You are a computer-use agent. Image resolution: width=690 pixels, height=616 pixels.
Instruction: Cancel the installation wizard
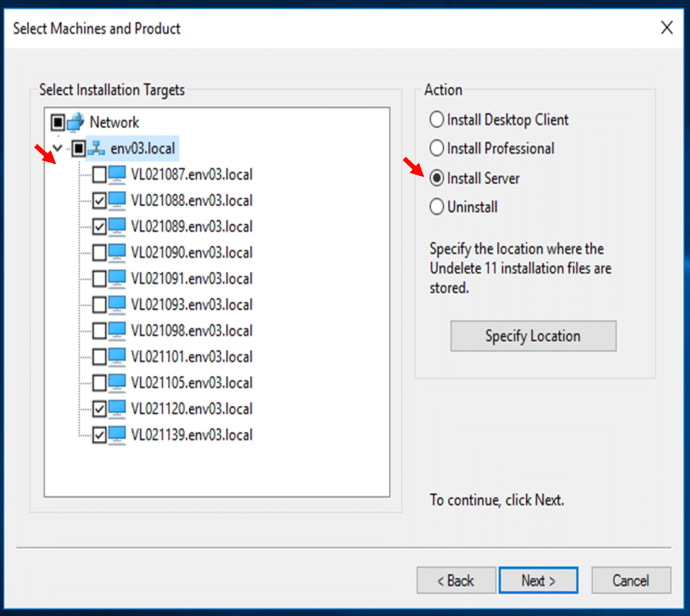(x=631, y=580)
